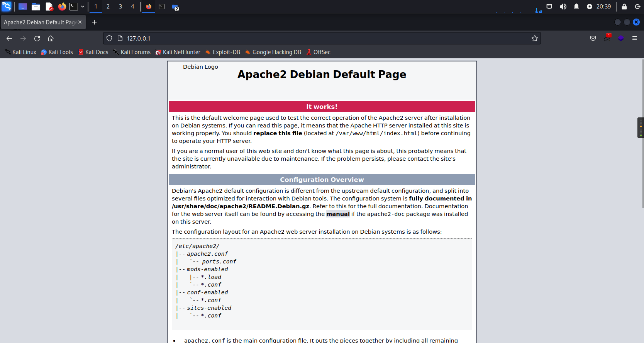
Task: Switch to workspace 4
Action: tap(132, 7)
